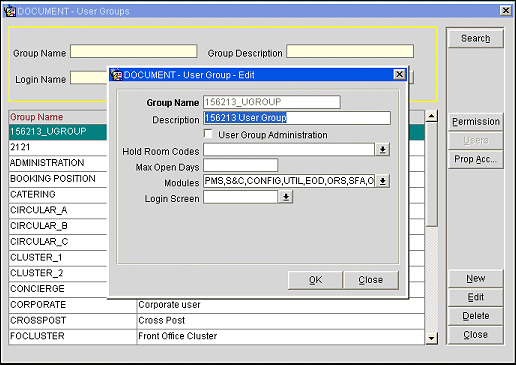Click the Hold Room Codes input field
Image resolution: width=516 pixels, height=365 pixels.
coord(289,150)
